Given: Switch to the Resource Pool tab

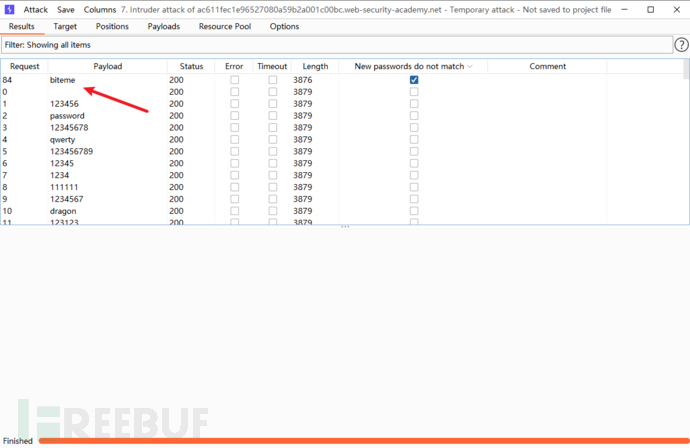Looking at the screenshot, I should (x=225, y=27).
